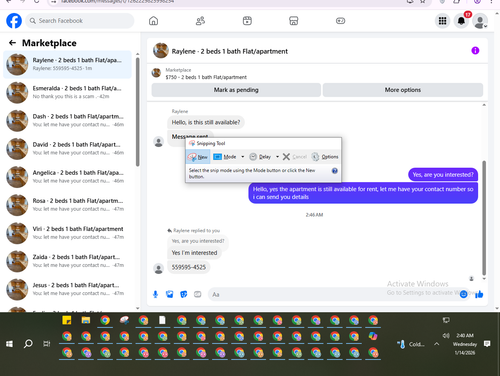Open Task View on the taskbar

coord(47,344)
